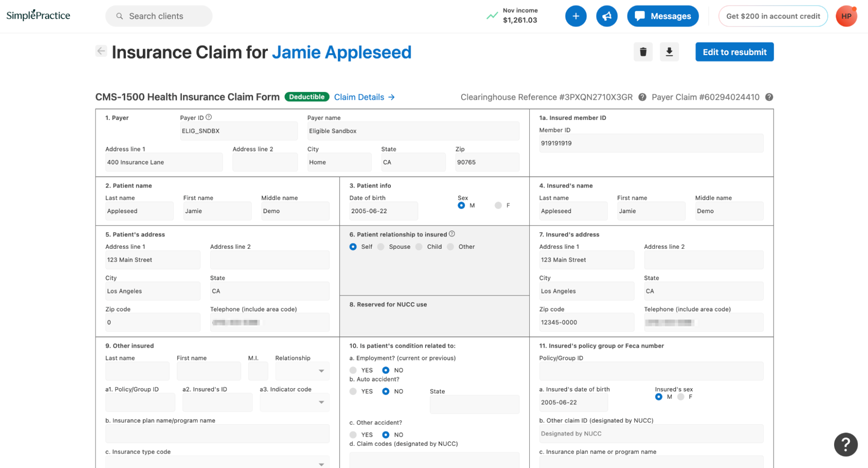Select F for patient sex
This screenshot has height=468, width=868.
498,205
